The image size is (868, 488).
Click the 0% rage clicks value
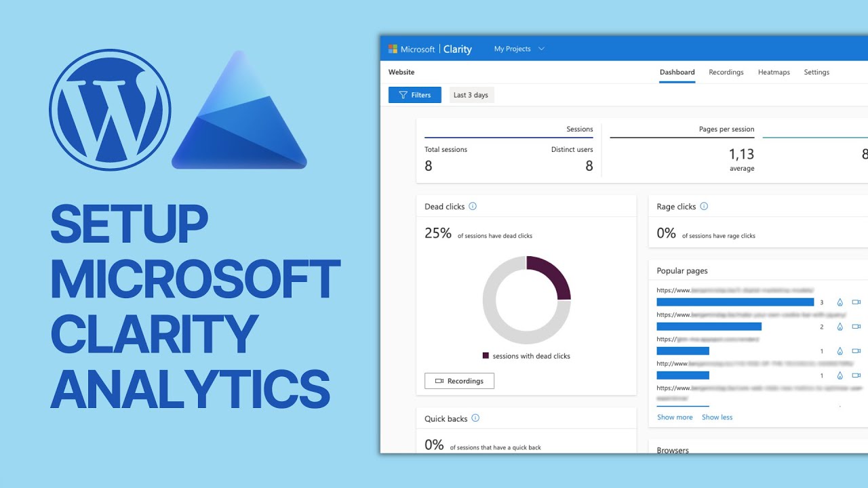(x=667, y=233)
